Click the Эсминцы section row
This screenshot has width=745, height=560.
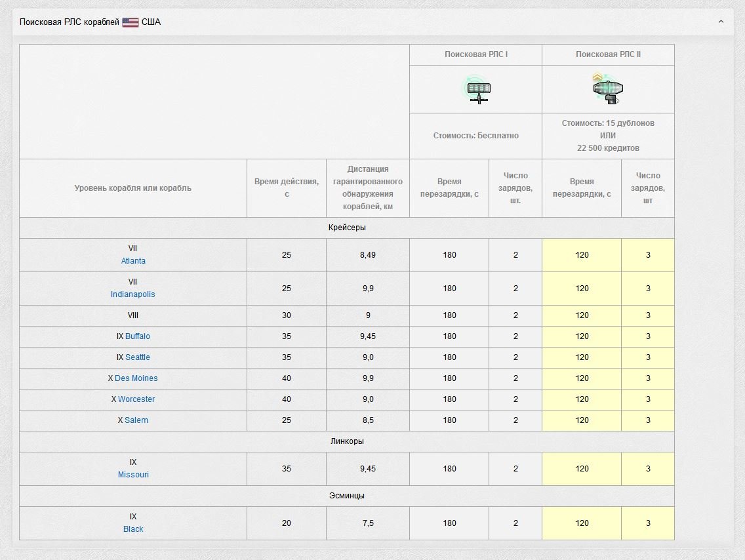tap(347, 496)
